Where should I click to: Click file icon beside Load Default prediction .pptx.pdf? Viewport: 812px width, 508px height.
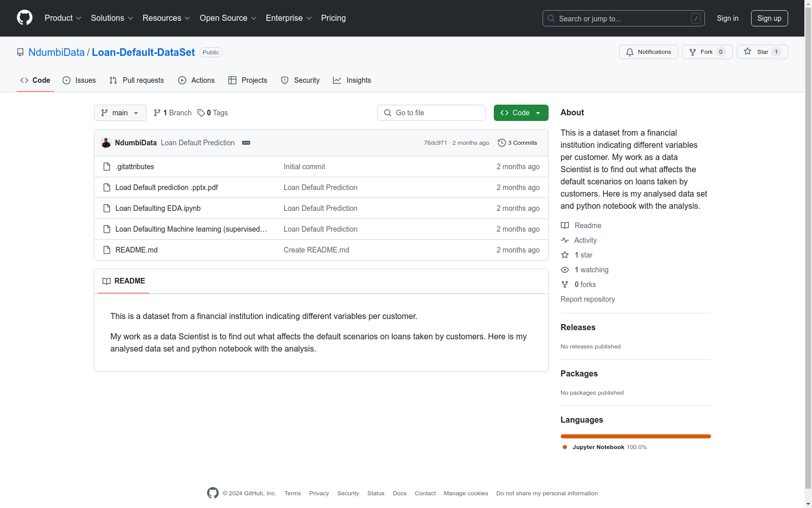(x=107, y=187)
